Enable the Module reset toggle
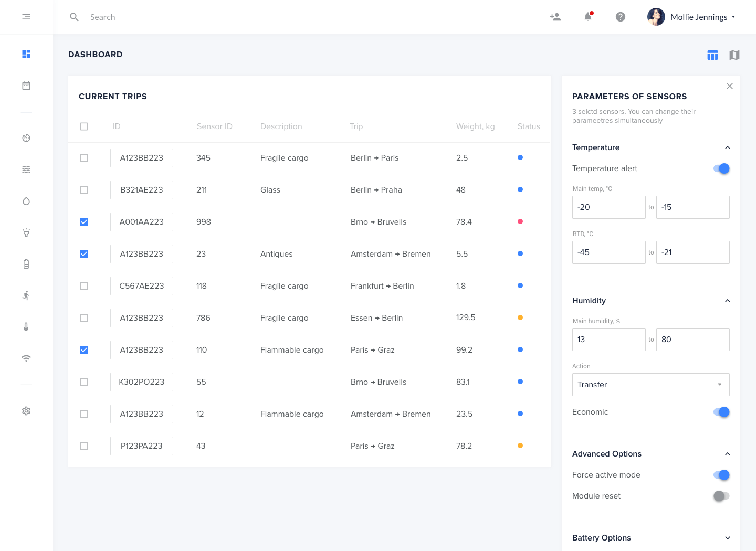Viewport: 756px width, 551px height. click(721, 496)
